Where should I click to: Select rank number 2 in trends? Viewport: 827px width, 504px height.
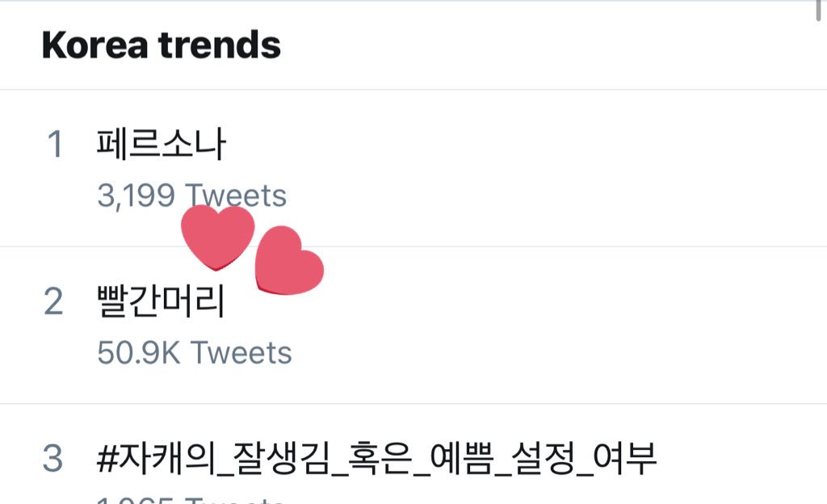click(x=53, y=302)
